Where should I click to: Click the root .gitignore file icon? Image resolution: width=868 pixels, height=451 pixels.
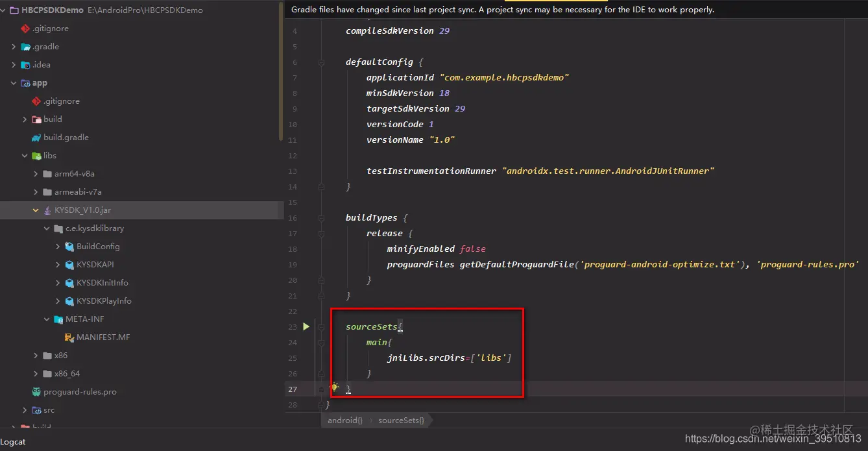(x=25, y=29)
